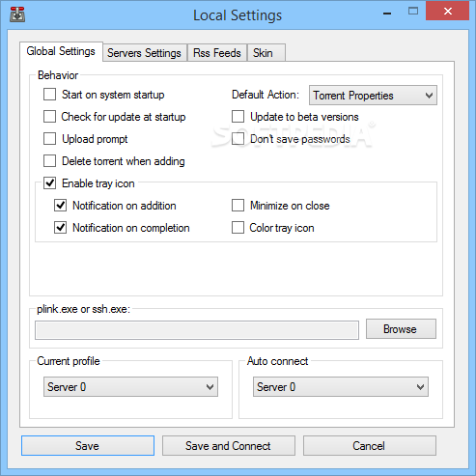Select the Skin tab

coord(266,53)
